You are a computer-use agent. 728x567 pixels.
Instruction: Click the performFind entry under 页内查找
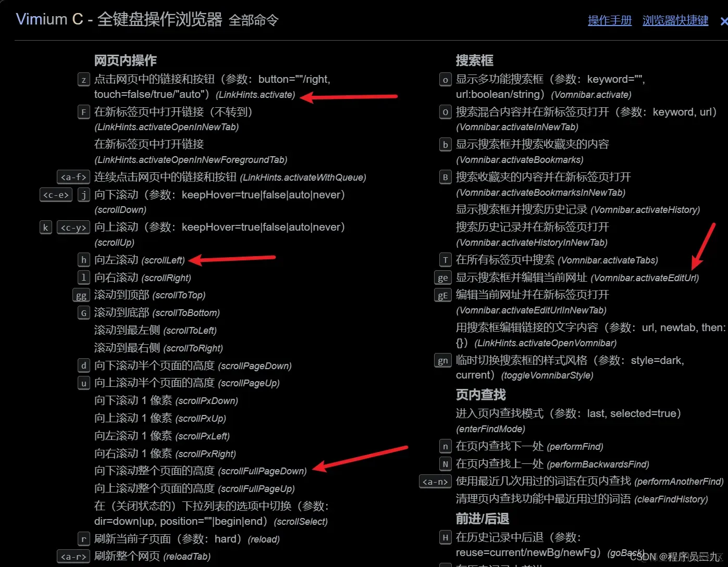521,446
